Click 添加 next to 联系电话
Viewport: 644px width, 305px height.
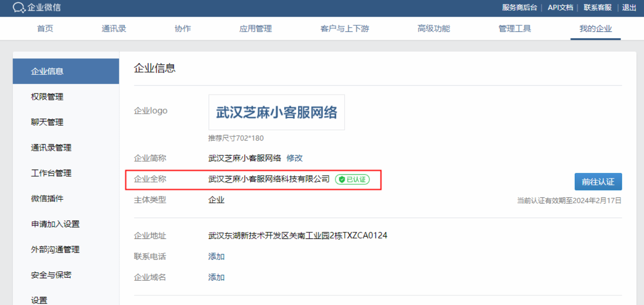tap(216, 256)
